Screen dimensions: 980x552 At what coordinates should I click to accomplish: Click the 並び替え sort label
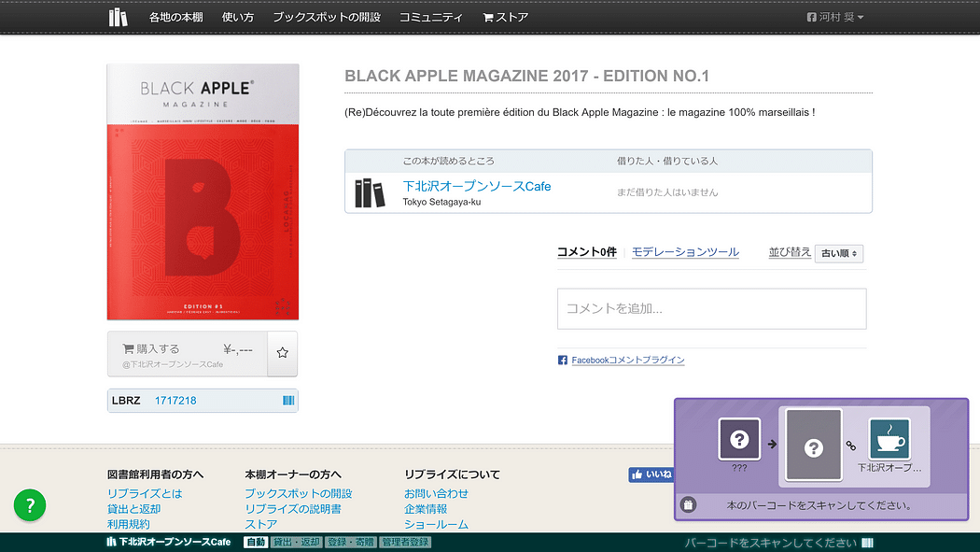coord(790,252)
